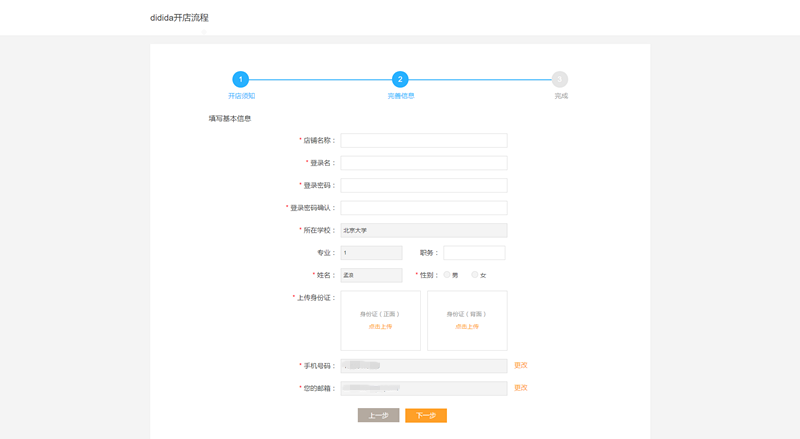
Task: Select the 女 gender radio button
Action: tap(475, 274)
